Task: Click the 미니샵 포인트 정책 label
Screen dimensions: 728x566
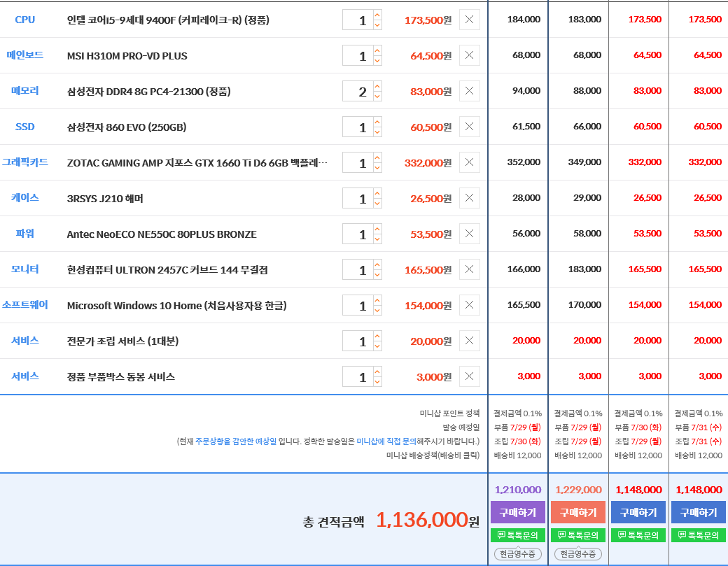Action: coord(449,413)
